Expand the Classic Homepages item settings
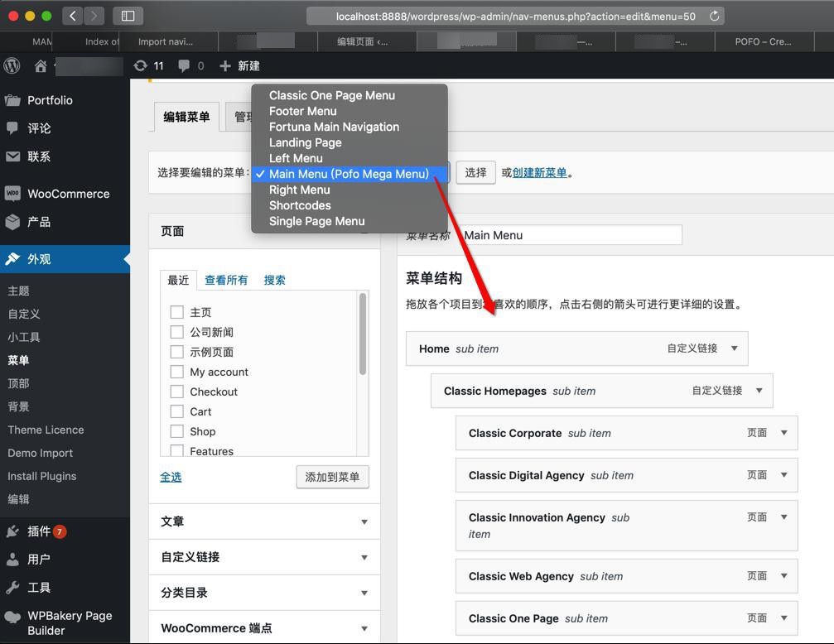The image size is (834, 644). [x=759, y=391]
